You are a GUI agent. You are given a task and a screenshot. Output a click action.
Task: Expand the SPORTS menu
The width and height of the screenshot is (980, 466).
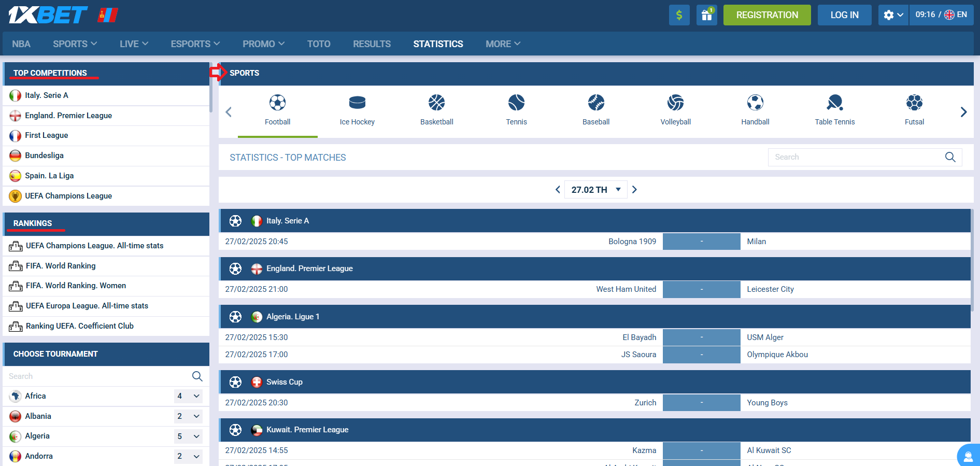[x=75, y=44]
